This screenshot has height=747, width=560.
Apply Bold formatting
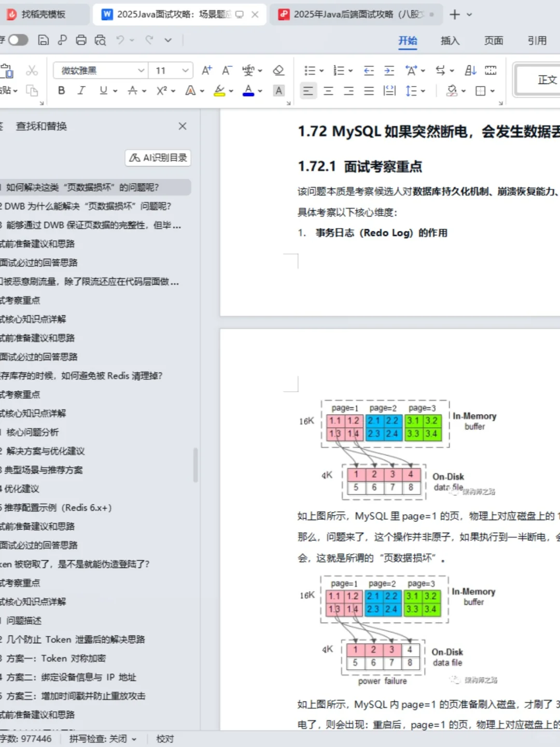[61, 91]
